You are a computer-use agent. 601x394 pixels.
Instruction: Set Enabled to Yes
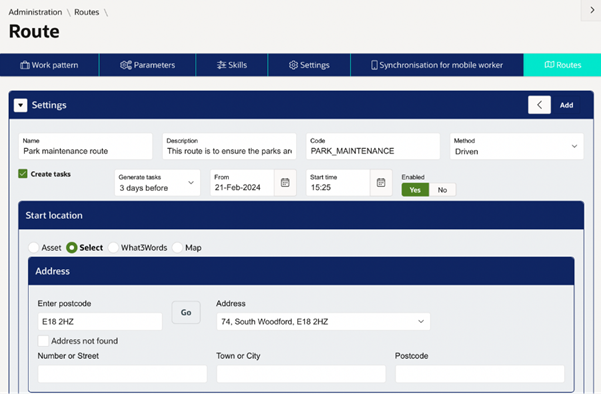click(415, 190)
